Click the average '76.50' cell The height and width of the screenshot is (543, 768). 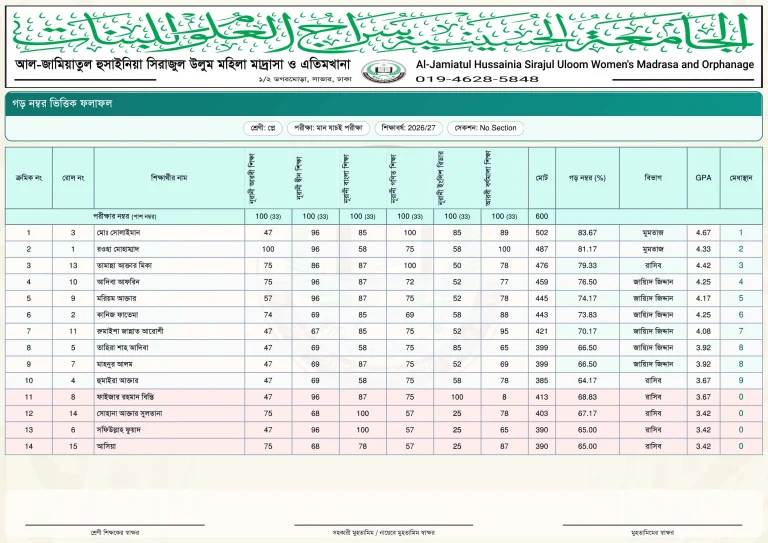(587, 282)
